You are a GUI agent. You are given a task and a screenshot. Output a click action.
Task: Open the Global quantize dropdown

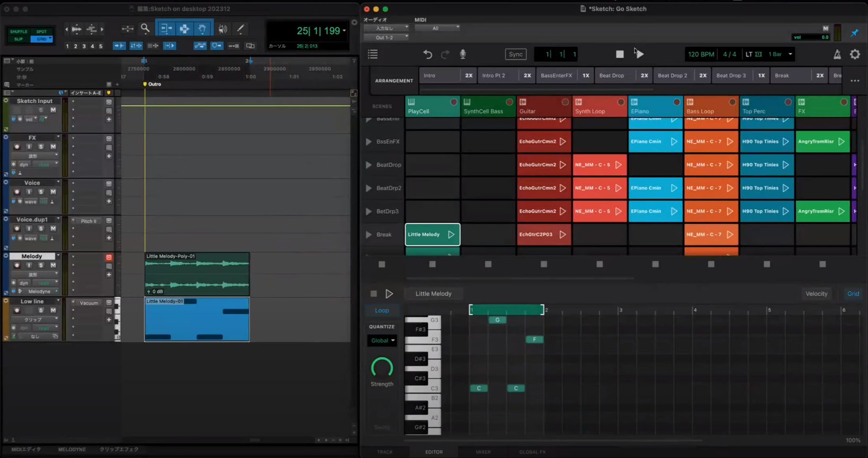[382, 341]
